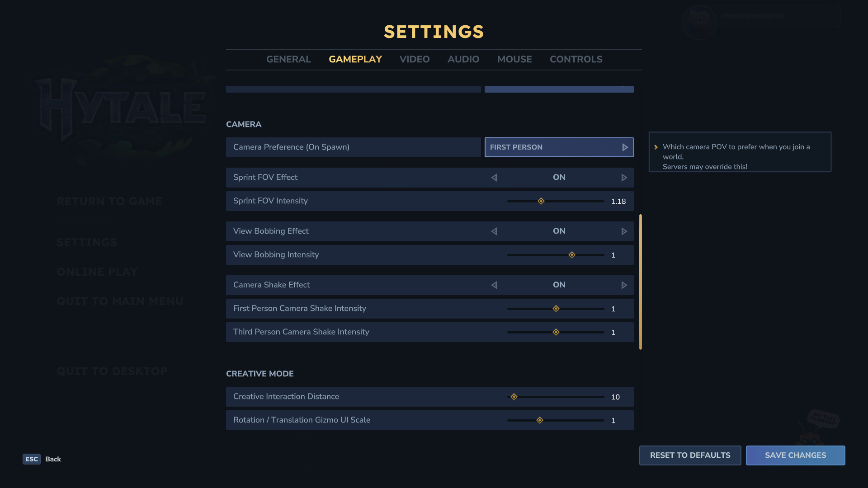Toggle Camera Shake Effect ON value

click(x=559, y=285)
